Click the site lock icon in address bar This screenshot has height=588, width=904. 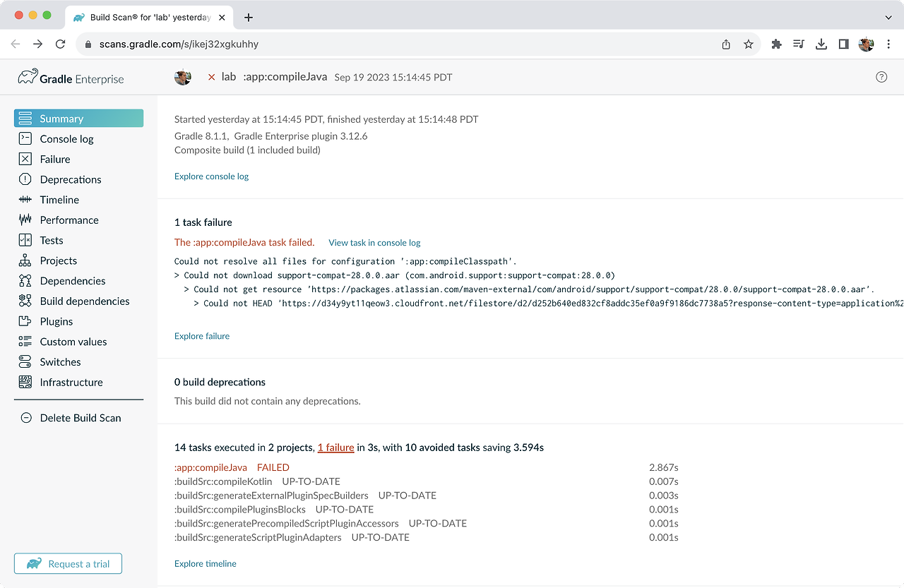tap(88, 44)
